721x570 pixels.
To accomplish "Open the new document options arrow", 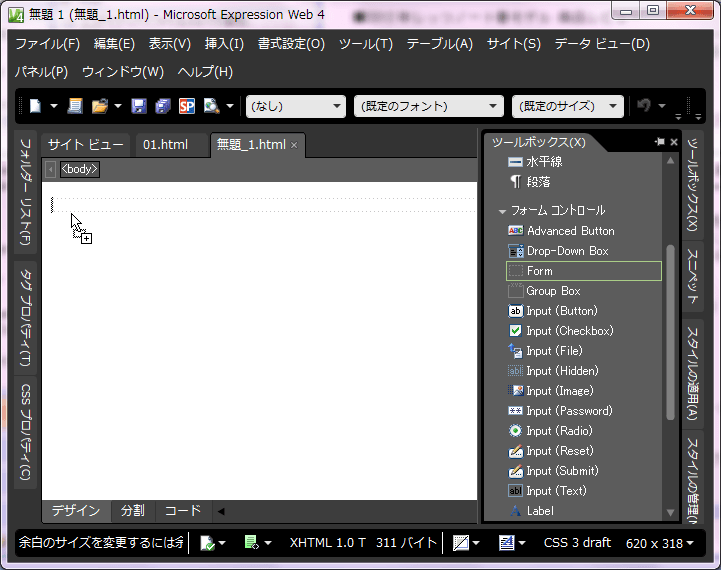I will click(x=54, y=106).
